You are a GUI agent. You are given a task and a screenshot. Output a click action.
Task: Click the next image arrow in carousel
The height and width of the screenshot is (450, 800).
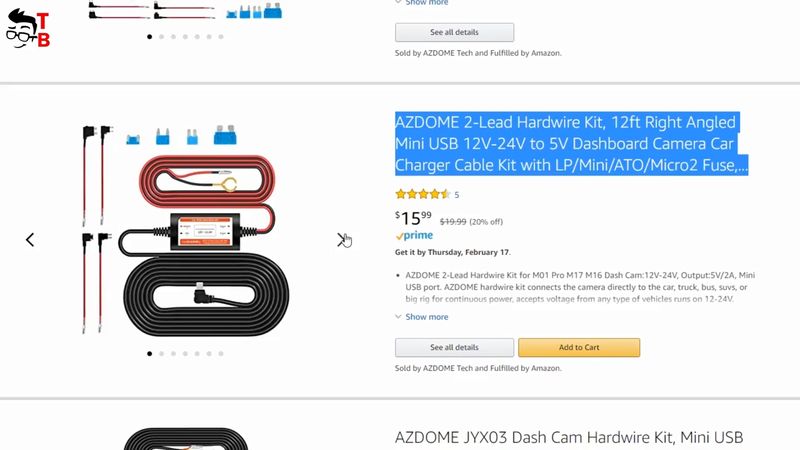point(341,239)
